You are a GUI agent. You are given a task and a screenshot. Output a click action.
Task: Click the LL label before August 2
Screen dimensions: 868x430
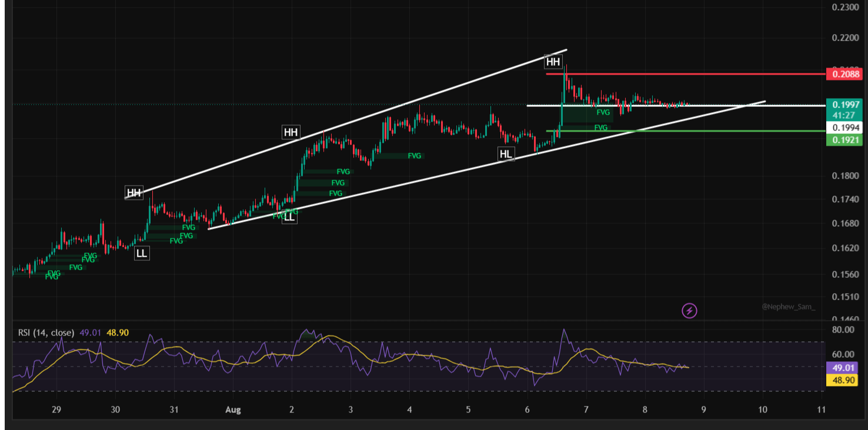click(289, 217)
